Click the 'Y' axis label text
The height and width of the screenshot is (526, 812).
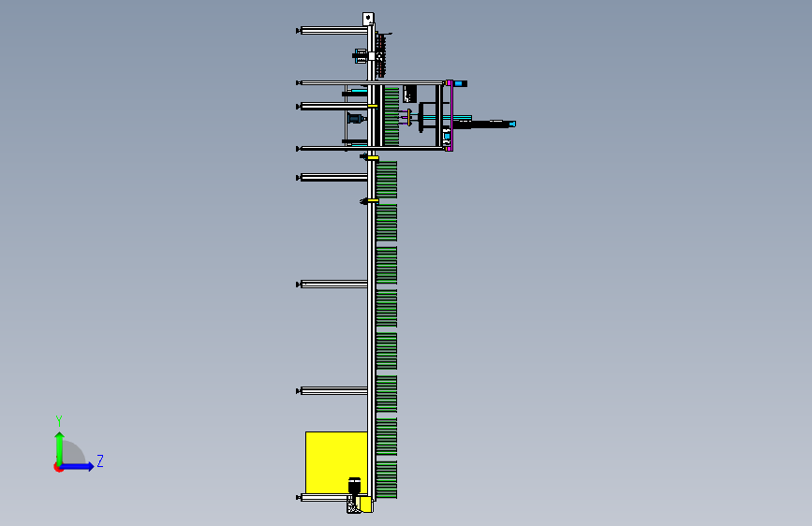(59, 421)
